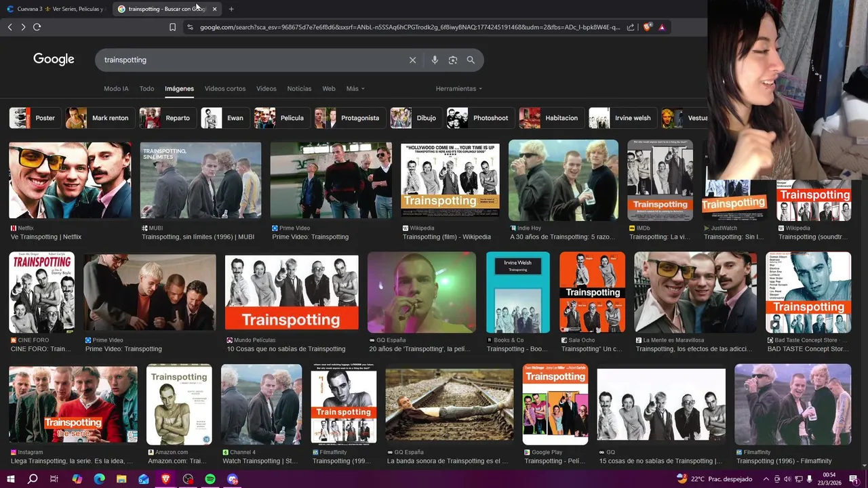This screenshot has height=488, width=868.
Task: Expand the Herramientas dropdown
Action: coord(459,89)
